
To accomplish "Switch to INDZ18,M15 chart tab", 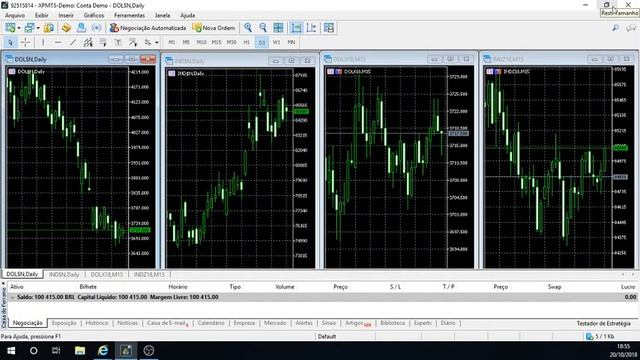I will click(149, 274).
